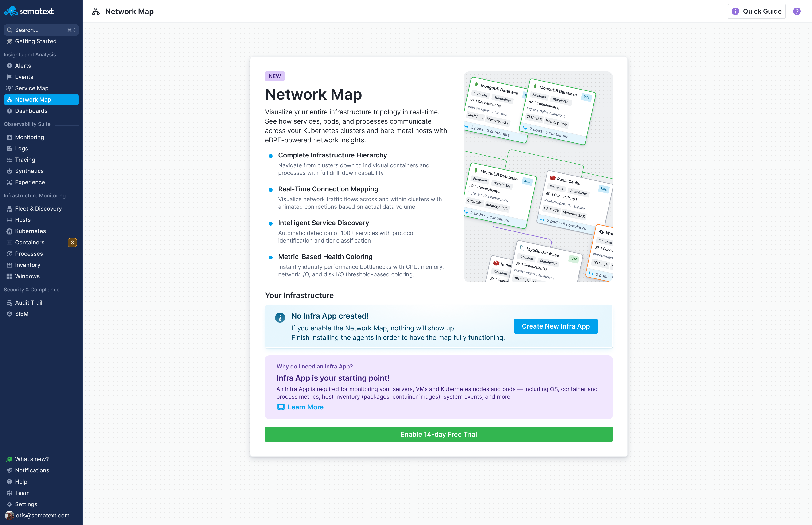
Task: Follow the Learn More link
Action: click(305, 407)
